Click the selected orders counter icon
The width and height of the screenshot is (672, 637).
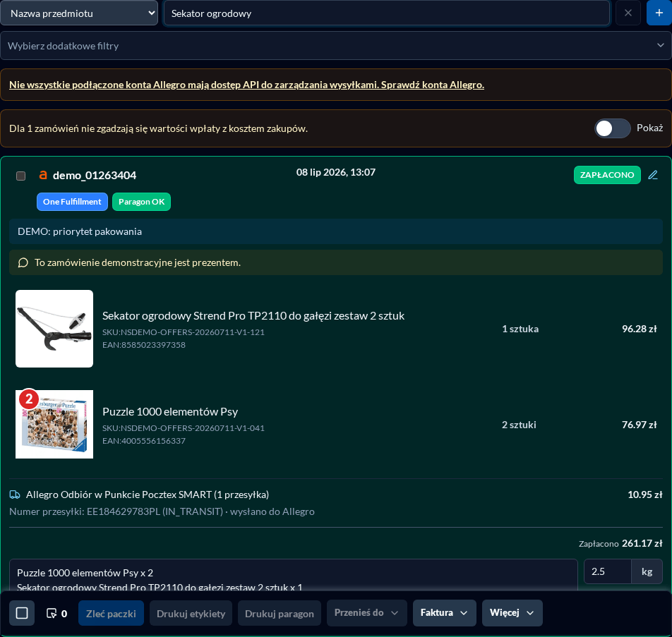point(52,614)
